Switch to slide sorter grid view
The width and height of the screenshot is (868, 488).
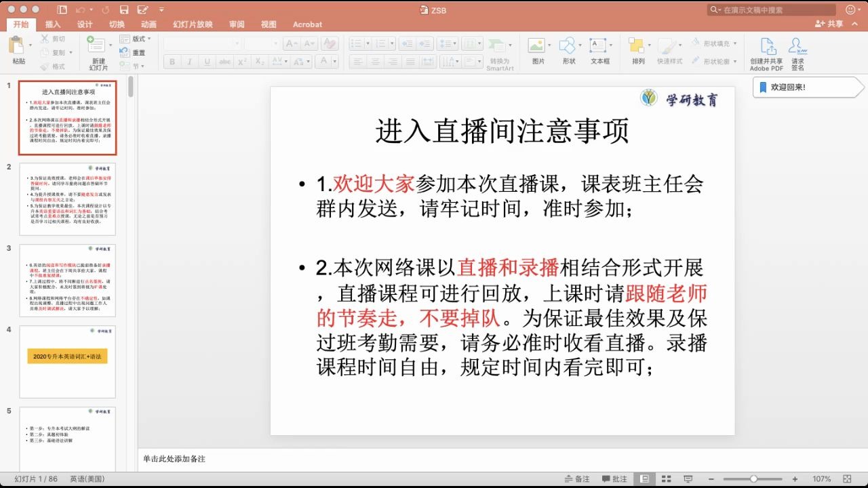667,479
